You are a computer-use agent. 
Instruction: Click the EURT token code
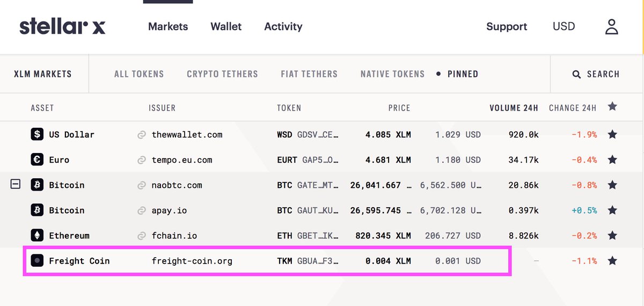coord(287,160)
